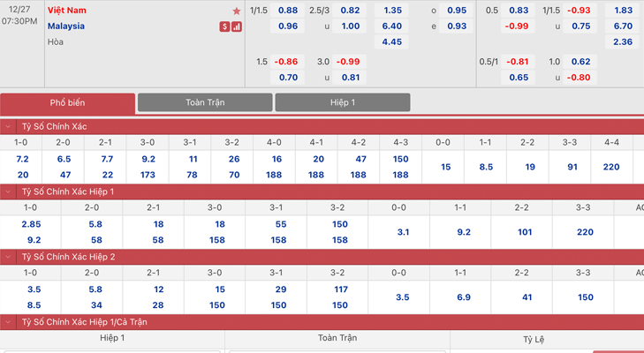Pick second-half 2-0 reverse at odds 34
Screen dimensions: 644x353
96,305
